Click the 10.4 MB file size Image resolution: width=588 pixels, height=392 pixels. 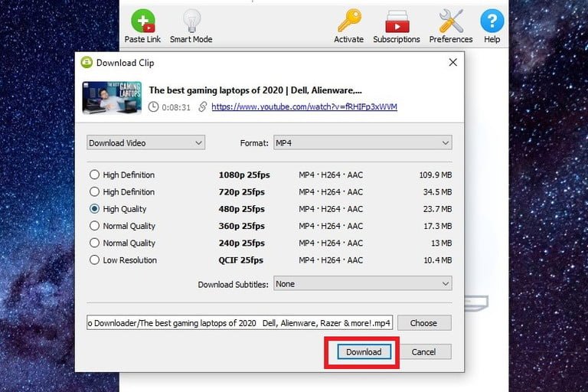tap(438, 260)
